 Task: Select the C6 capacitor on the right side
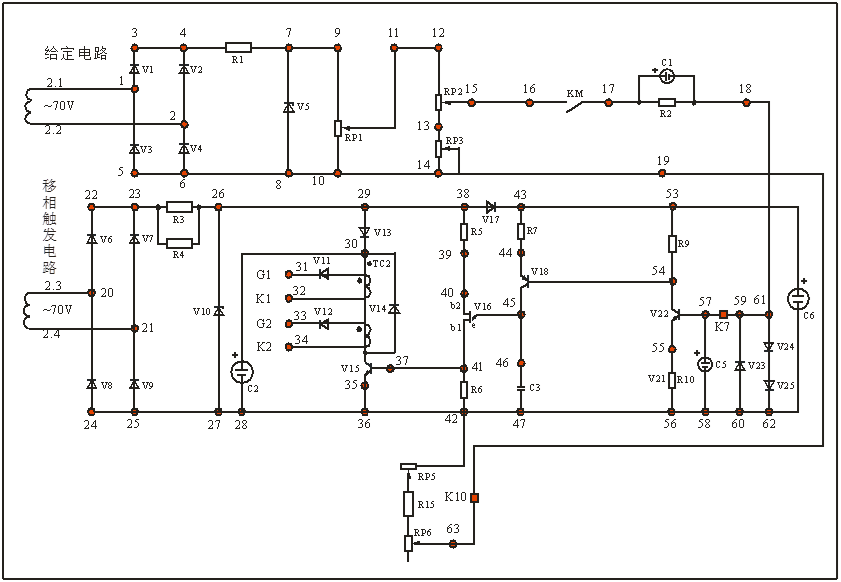(798, 299)
